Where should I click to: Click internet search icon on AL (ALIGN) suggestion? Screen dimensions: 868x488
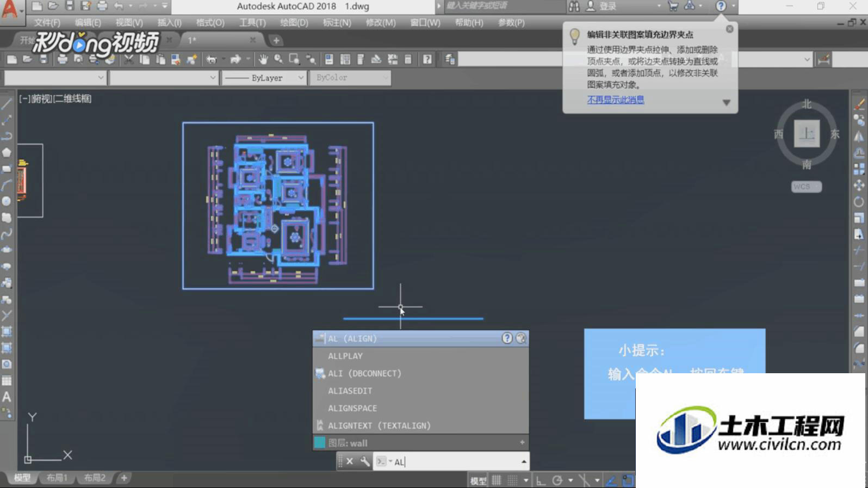click(x=520, y=338)
